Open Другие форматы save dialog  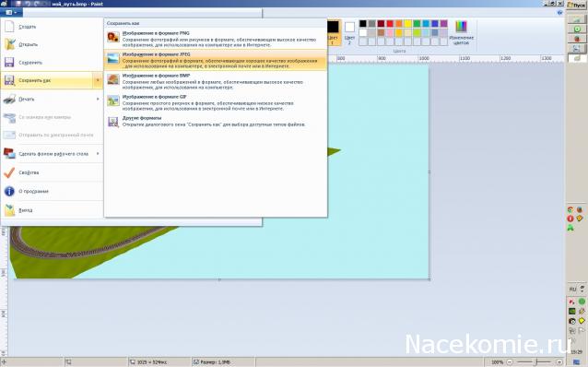pos(216,121)
